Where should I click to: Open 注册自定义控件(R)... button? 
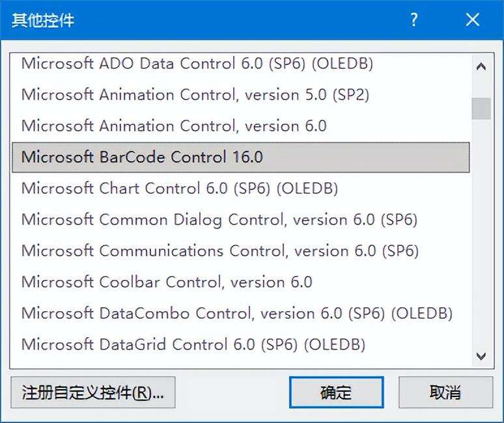point(93,392)
